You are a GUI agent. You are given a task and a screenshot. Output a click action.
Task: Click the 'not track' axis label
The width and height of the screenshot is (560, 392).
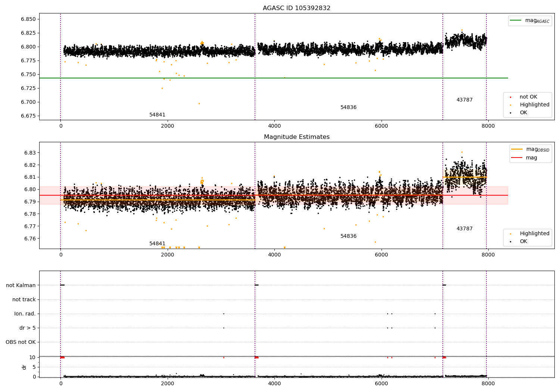(x=24, y=300)
